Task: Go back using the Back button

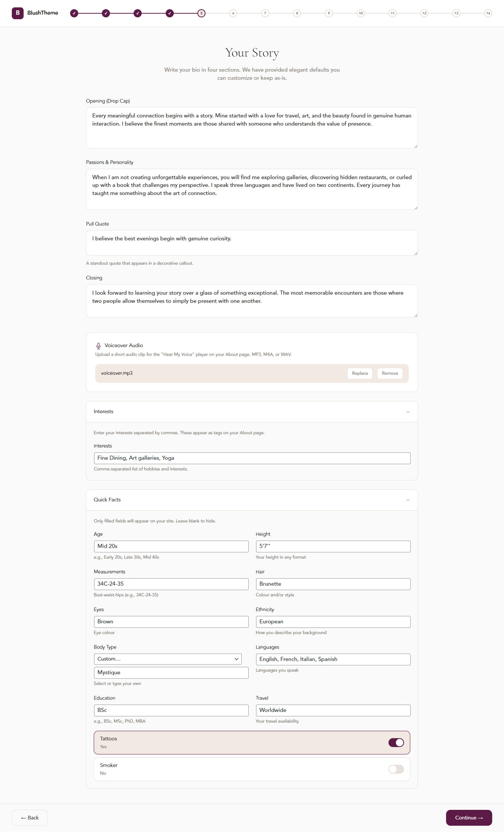Action: coord(30,818)
